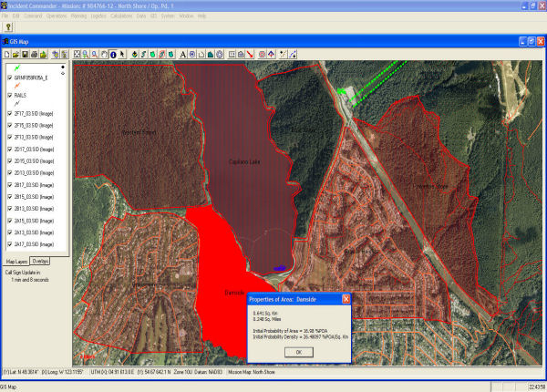
Task: Switch to the Overlays tab
Action: (x=40, y=262)
